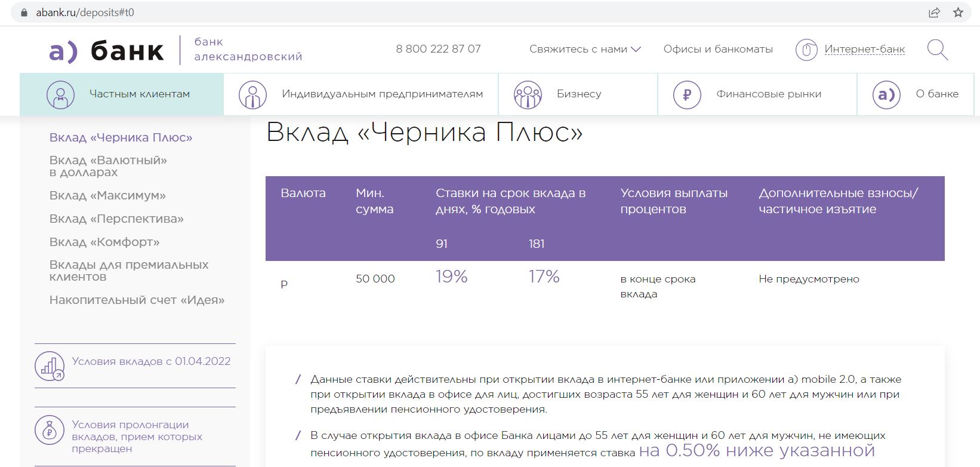This screenshot has height=467, width=980.
Task: Click the mouse icon beside Интернет-банк
Action: 806,50
